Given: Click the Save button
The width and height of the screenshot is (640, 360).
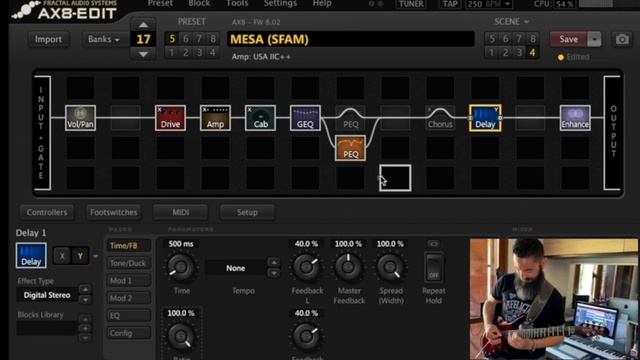Looking at the screenshot, I should click(569, 39).
